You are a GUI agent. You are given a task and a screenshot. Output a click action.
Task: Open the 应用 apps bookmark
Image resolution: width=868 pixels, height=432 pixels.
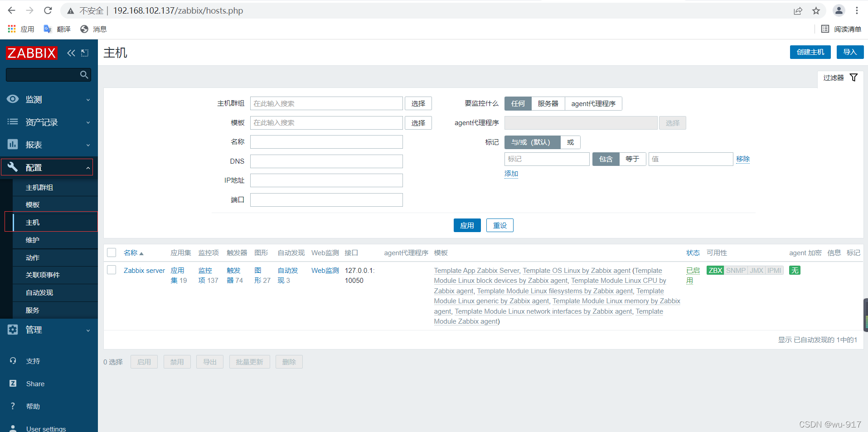tap(21, 29)
